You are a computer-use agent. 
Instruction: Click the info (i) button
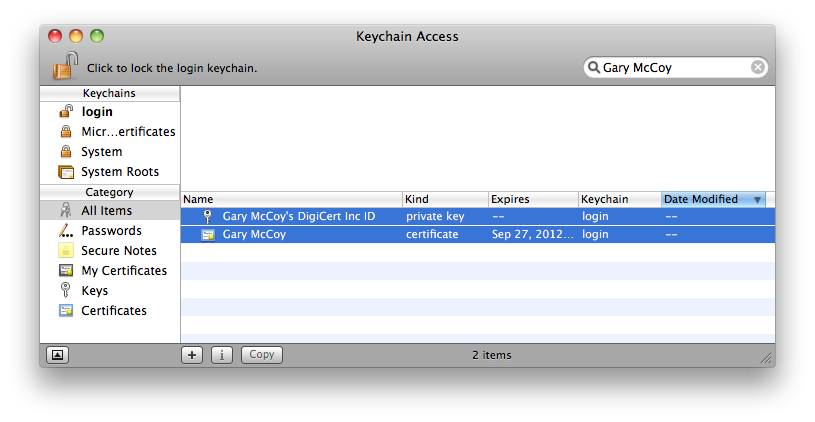[221, 355]
